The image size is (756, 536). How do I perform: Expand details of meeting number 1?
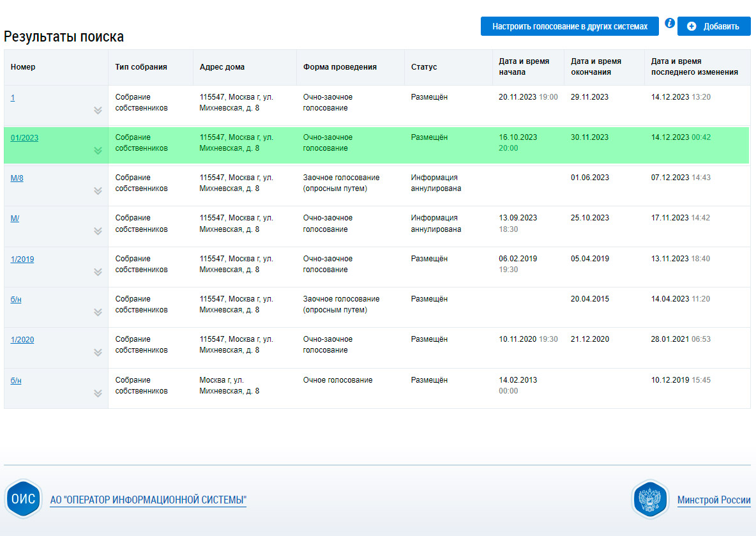tap(98, 111)
